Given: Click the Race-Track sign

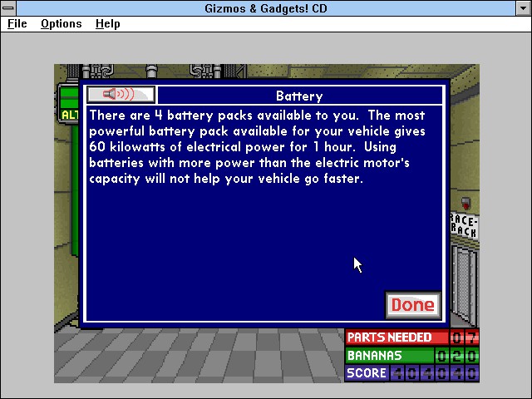Looking at the screenshot, I should [x=464, y=225].
